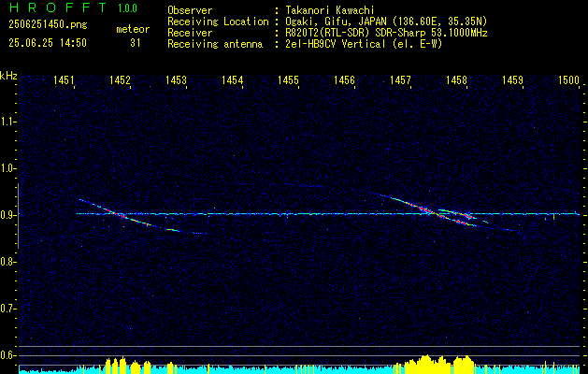The image size is (588, 374).
Task: Click the HROFFT title text
Action: (58, 7)
